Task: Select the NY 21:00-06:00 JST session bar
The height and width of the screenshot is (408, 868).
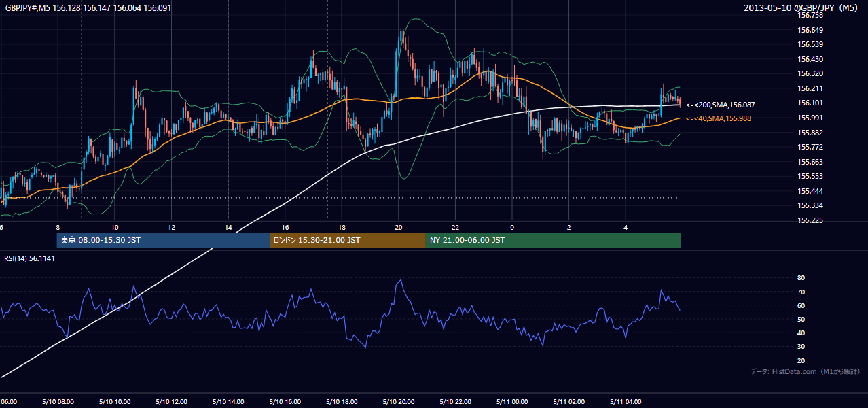Action: [554, 240]
